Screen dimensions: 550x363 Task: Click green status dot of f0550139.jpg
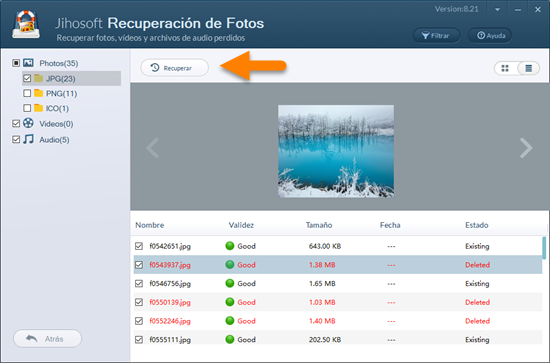tap(230, 302)
